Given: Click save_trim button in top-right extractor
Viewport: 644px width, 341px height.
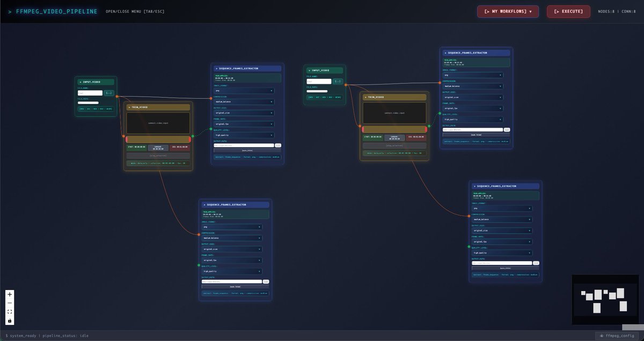Looking at the screenshot, I should (x=476, y=135).
